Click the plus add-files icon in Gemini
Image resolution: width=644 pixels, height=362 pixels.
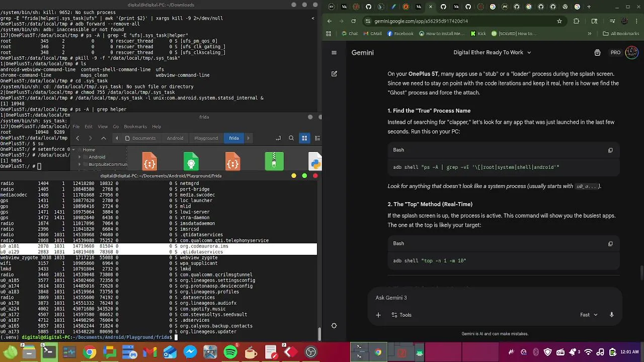(378, 315)
